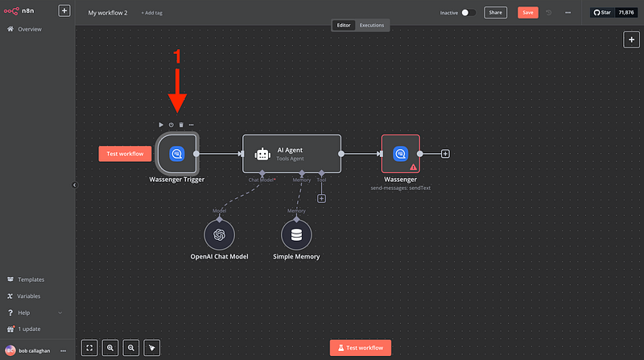Collapse the left sidebar arrow
The height and width of the screenshot is (360, 644).
click(74, 184)
